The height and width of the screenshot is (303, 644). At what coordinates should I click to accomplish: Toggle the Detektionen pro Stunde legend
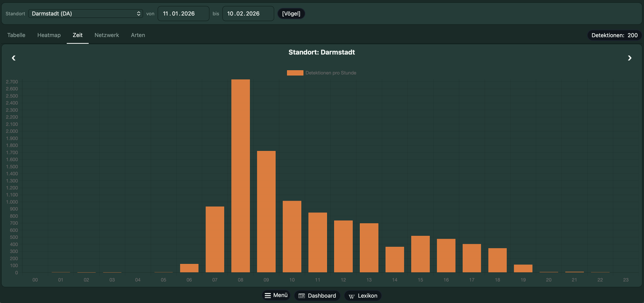331,73
